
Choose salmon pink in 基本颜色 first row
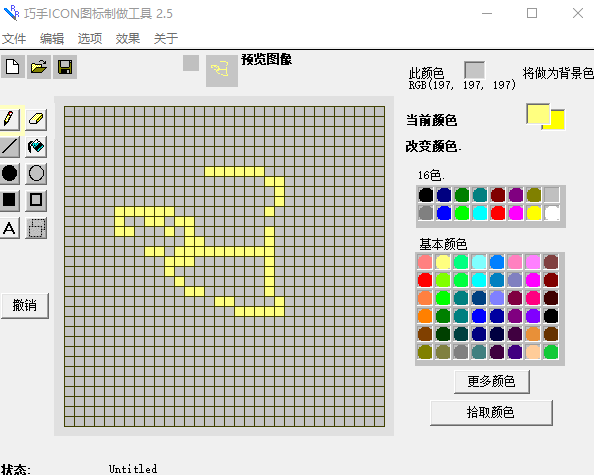click(425, 262)
